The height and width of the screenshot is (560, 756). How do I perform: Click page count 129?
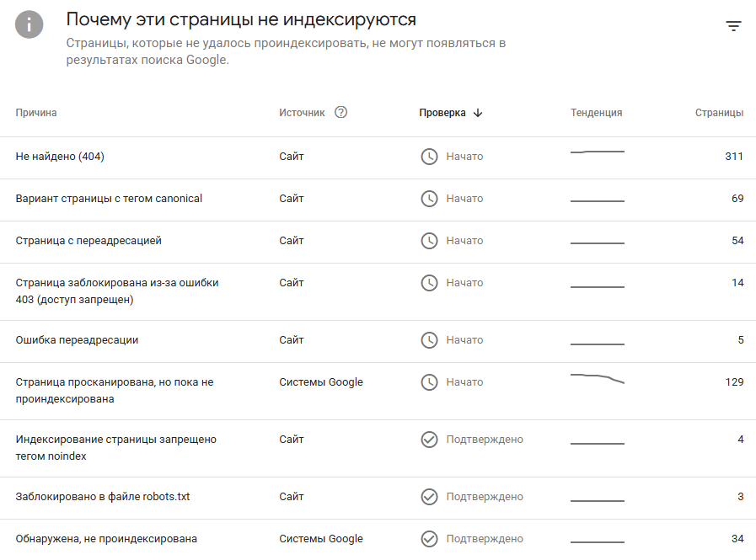click(x=734, y=382)
